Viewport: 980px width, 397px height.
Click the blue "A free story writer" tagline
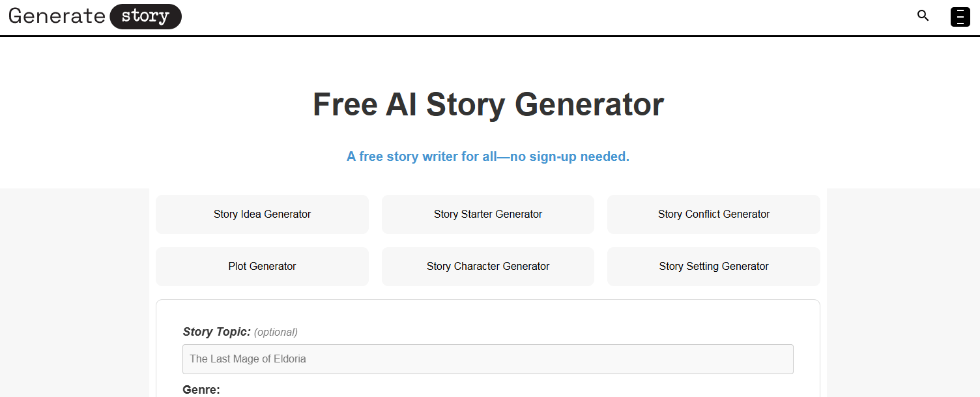pos(487,156)
